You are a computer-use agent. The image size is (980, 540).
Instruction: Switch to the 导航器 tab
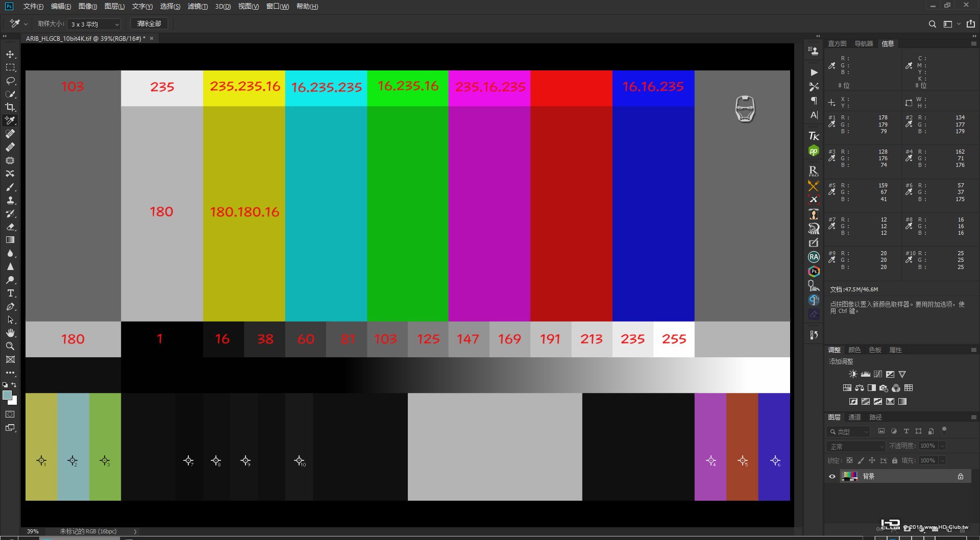(x=864, y=44)
